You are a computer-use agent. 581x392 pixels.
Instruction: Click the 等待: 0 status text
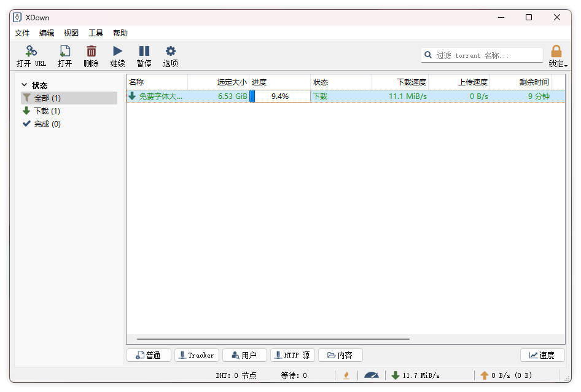[x=294, y=375]
